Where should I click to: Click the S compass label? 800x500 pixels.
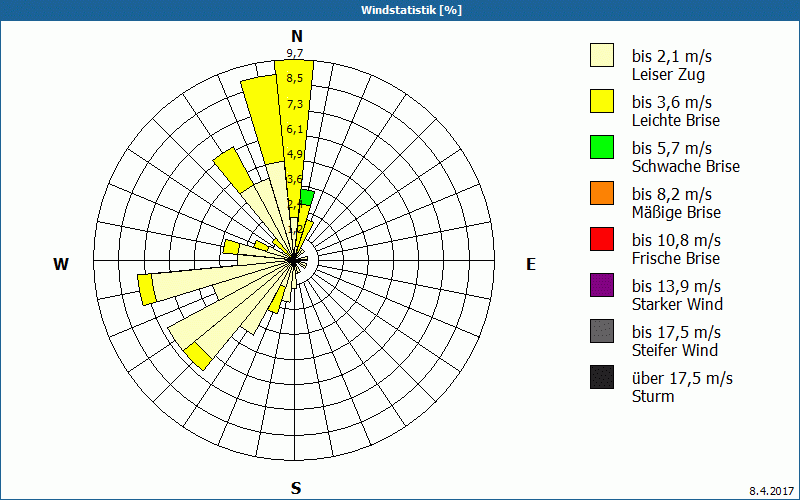click(296, 488)
